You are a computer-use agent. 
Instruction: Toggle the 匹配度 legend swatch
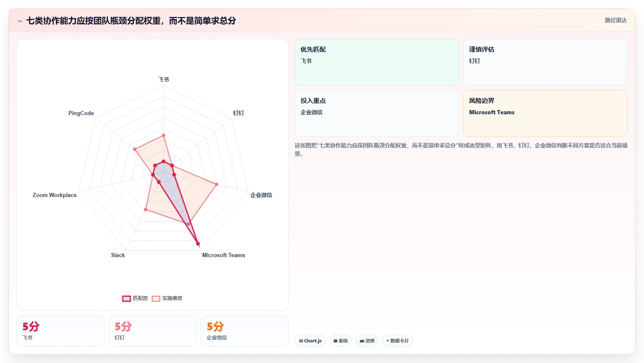(x=126, y=299)
